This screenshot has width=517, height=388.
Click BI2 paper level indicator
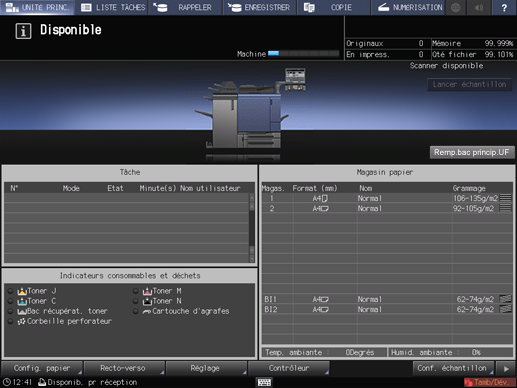coord(505,309)
